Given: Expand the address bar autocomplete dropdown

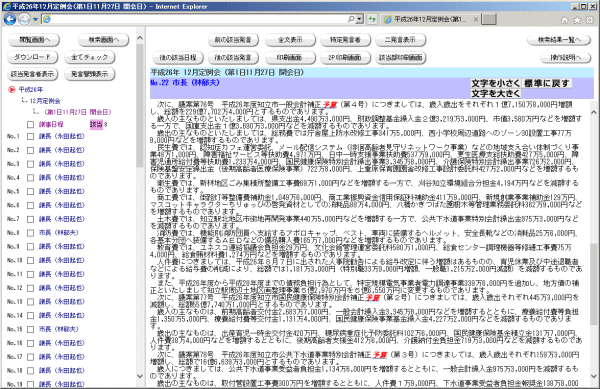Looking at the screenshot, I should coord(360,19).
